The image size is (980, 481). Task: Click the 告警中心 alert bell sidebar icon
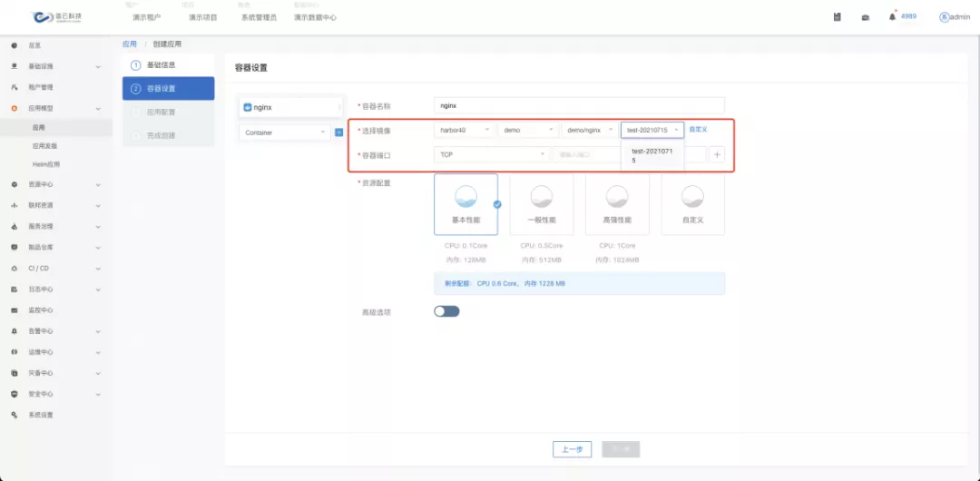tap(14, 331)
